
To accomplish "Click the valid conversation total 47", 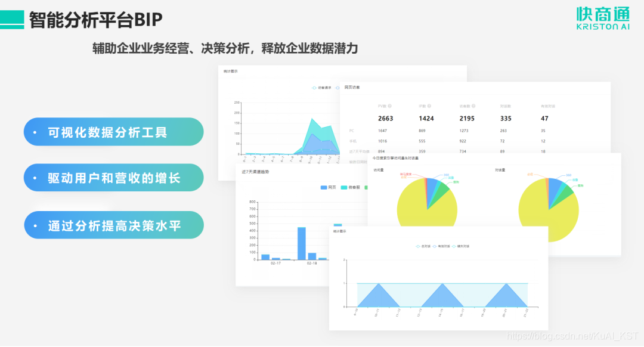I will (544, 118).
